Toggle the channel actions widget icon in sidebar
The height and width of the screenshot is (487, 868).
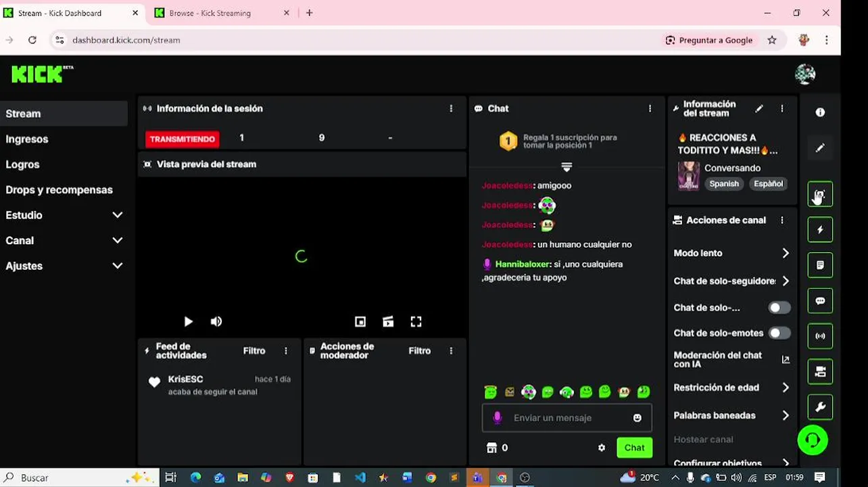pyautogui.click(x=820, y=371)
